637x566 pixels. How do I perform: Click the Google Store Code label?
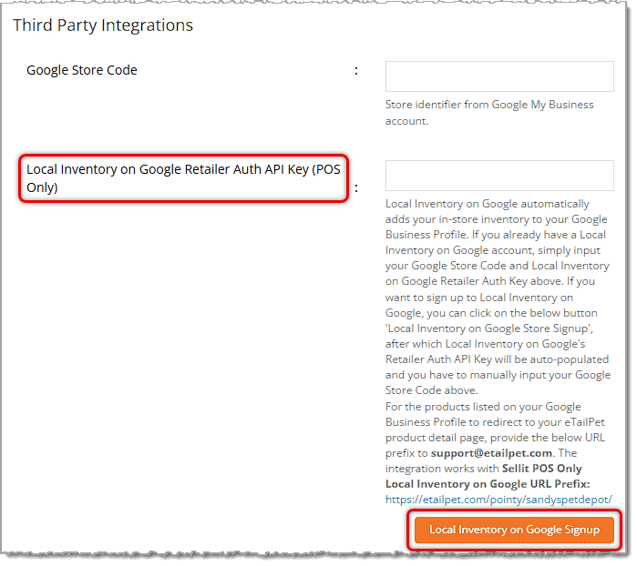82,70
